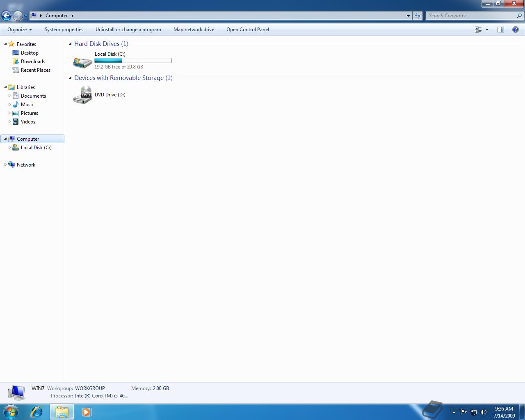Expand the arrow after Computer in address bar
Viewport: 525px width, 420px height.
[72, 16]
